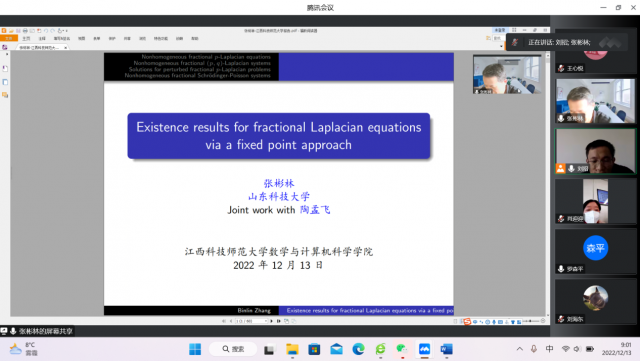640x361 pixels.
Task: Jump to last page in PDF navigation bar
Action: [x=279, y=321]
